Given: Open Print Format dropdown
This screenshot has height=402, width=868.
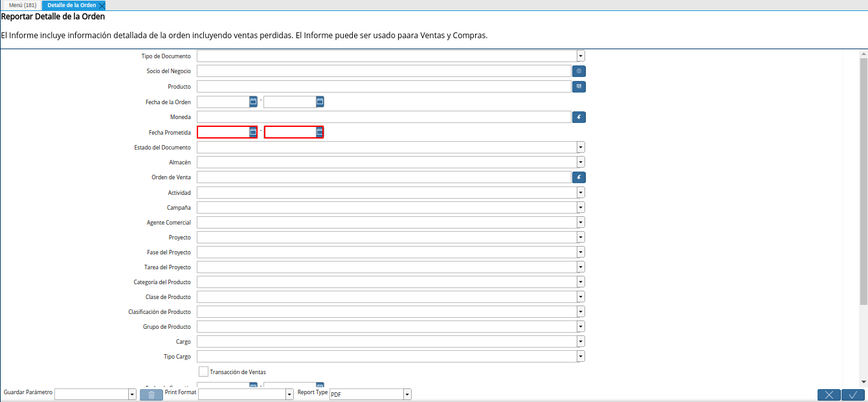Looking at the screenshot, I should [x=289, y=395].
